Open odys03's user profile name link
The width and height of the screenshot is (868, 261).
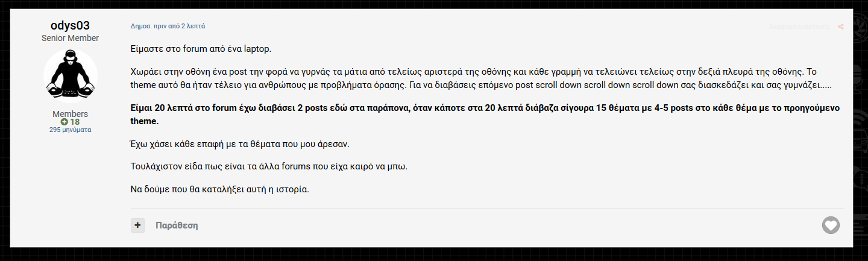pyautogui.click(x=70, y=25)
